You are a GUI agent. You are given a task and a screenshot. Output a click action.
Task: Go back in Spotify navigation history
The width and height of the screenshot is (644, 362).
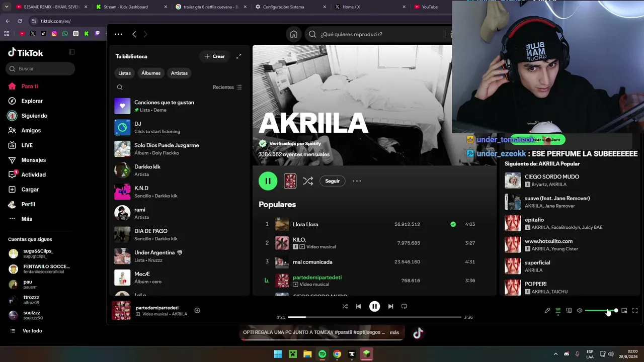coord(134,34)
